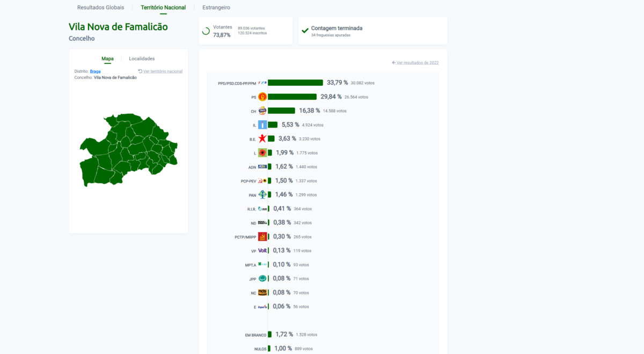
Task: Click the IL 5,53 % result bar
Action: [273, 125]
